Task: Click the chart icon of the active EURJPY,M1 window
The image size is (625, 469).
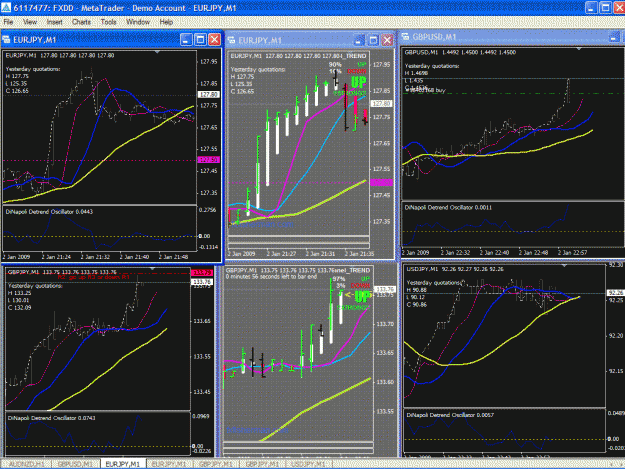Action: click(x=6, y=39)
